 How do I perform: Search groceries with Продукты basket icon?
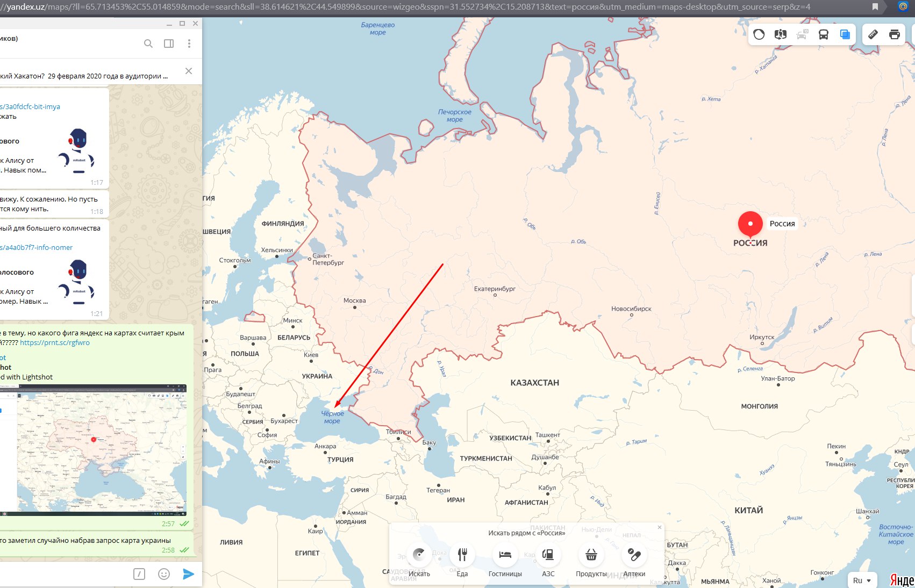(591, 555)
